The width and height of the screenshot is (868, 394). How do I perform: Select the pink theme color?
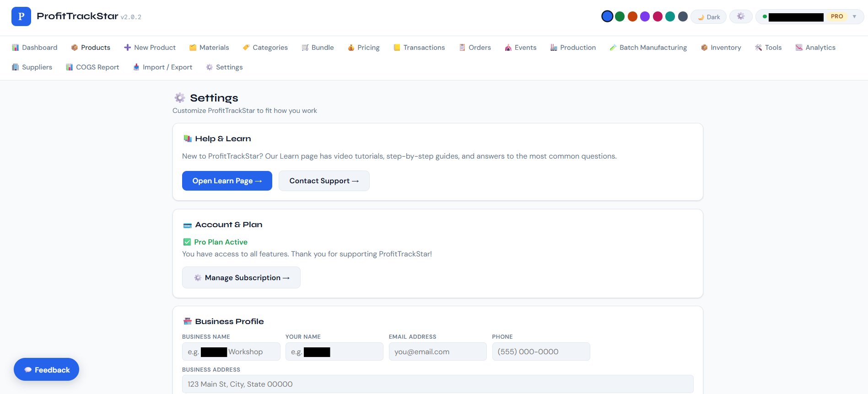coord(658,16)
